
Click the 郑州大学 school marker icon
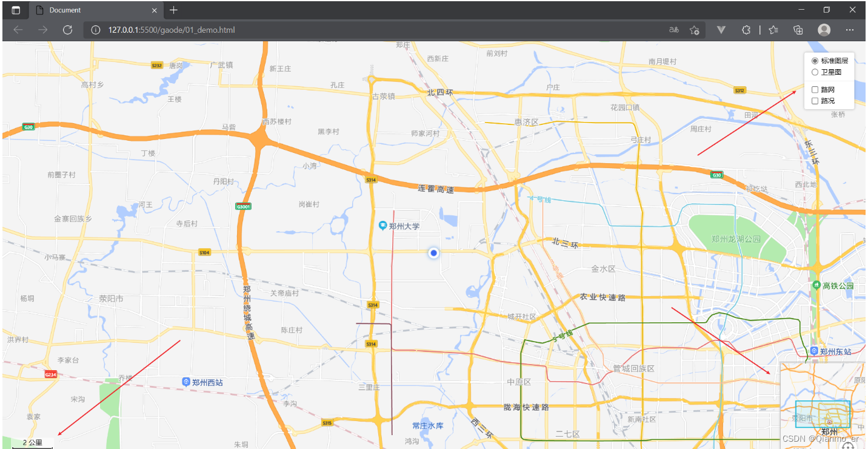(382, 226)
